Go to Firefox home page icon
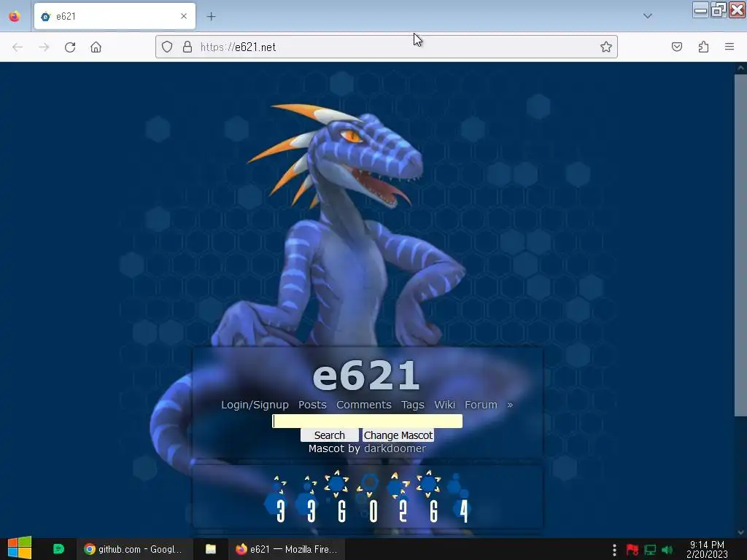The height and width of the screenshot is (560, 747). coord(96,47)
